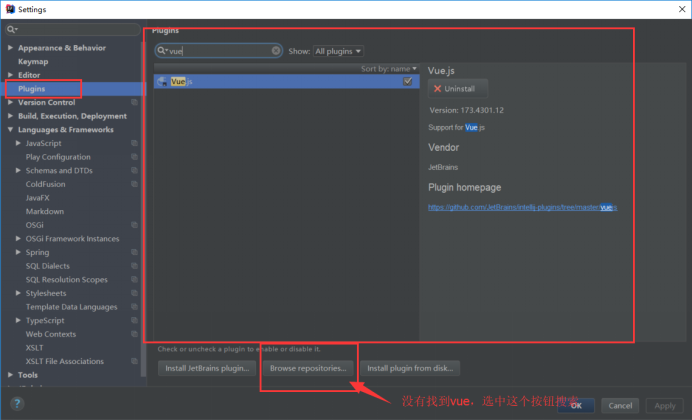Image resolution: width=692 pixels, height=420 pixels.
Task: Click project-level icon next to Spring
Action: 135,252
